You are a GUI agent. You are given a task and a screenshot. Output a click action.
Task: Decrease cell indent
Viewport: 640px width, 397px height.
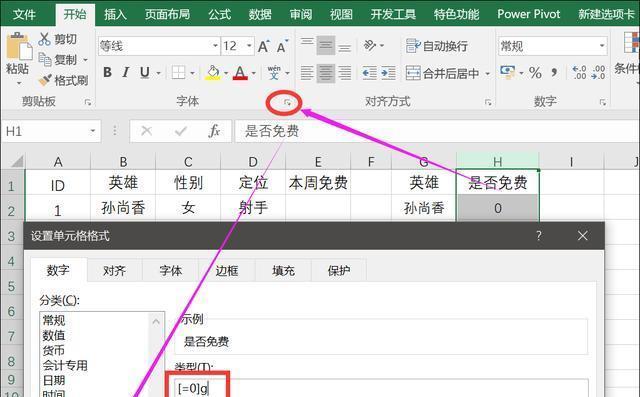(x=370, y=73)
